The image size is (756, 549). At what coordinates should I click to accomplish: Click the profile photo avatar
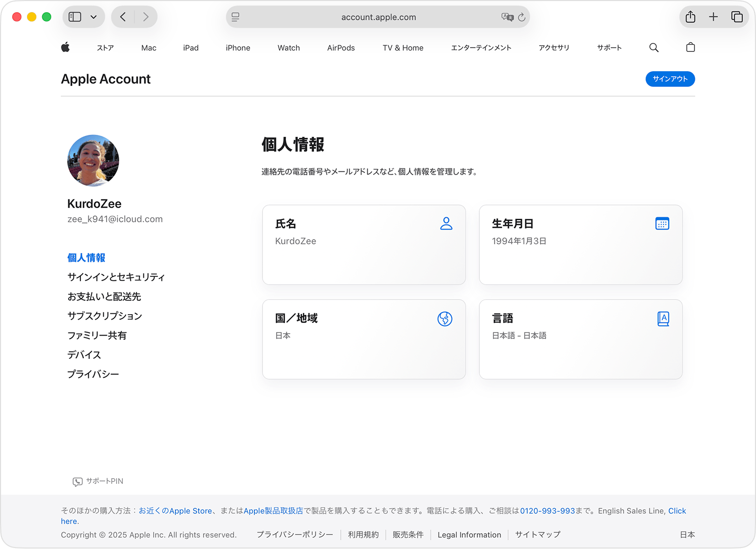pos(93,161)
